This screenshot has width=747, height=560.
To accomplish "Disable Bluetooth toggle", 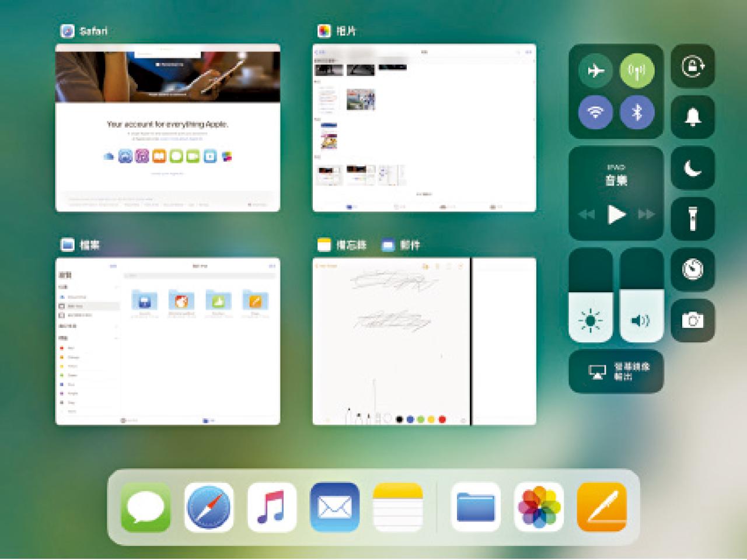I will pyautogui.click(x=637, y=112).
